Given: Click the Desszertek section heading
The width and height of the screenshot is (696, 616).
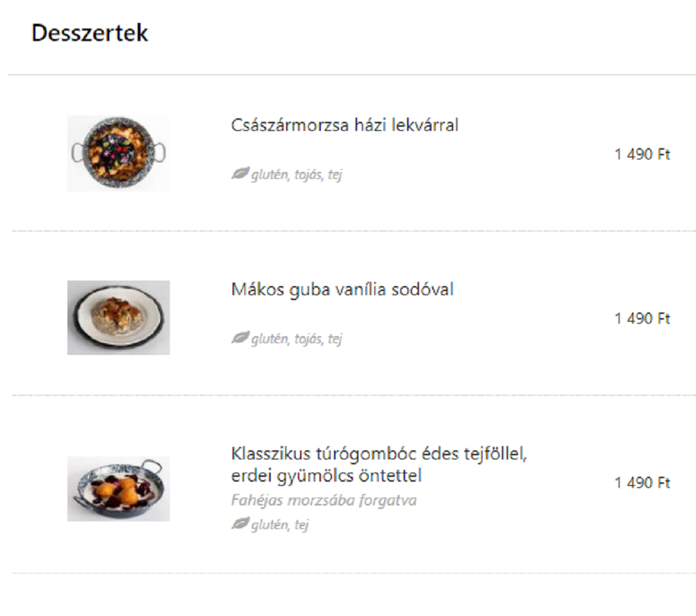Looking at the screenshot, I should pos(90,33).
